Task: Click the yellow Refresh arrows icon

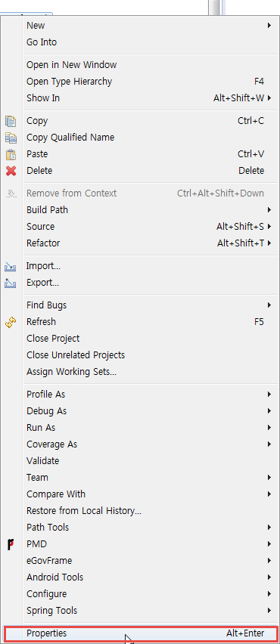Action: point(11,323)
